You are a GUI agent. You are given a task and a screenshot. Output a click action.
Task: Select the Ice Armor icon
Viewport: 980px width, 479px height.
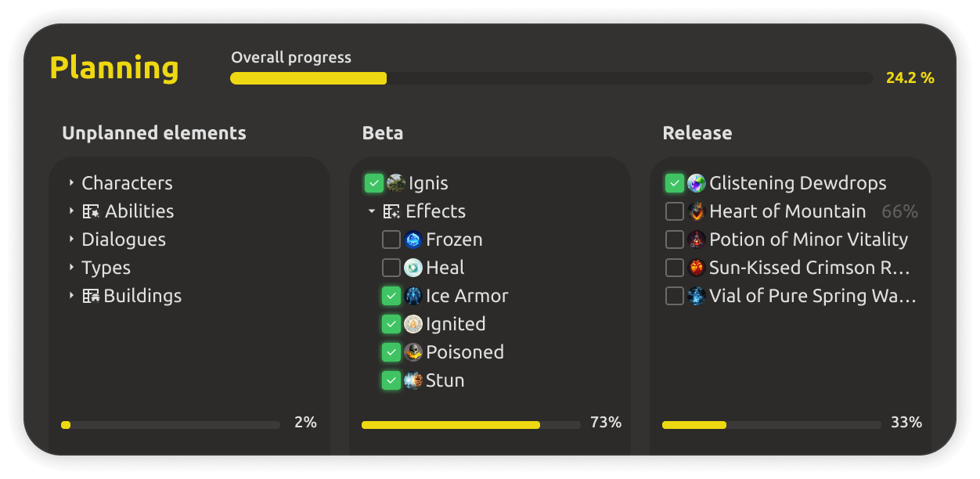click(x=413, y=296)
